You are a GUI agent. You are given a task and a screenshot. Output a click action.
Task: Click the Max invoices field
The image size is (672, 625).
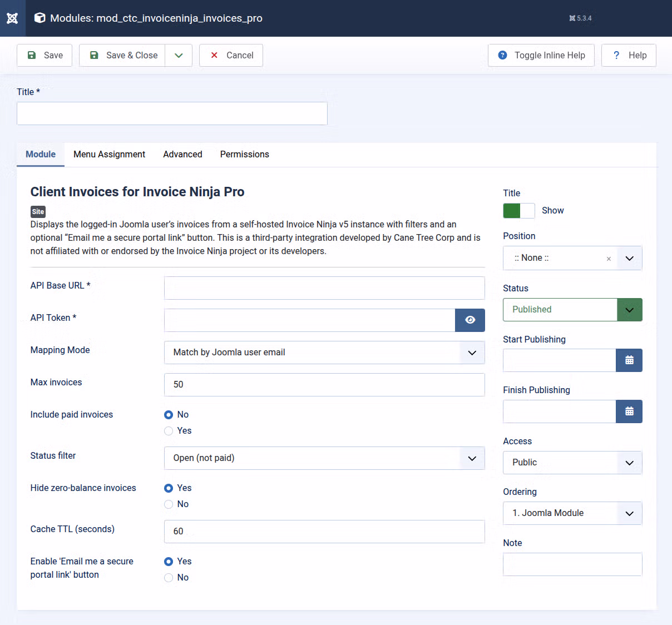point(324,385)
